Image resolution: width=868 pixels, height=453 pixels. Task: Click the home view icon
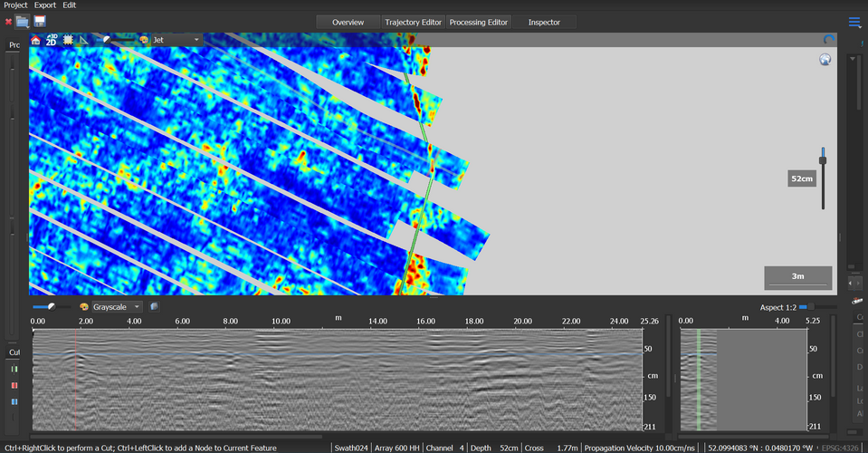click(x=35, y=40)
